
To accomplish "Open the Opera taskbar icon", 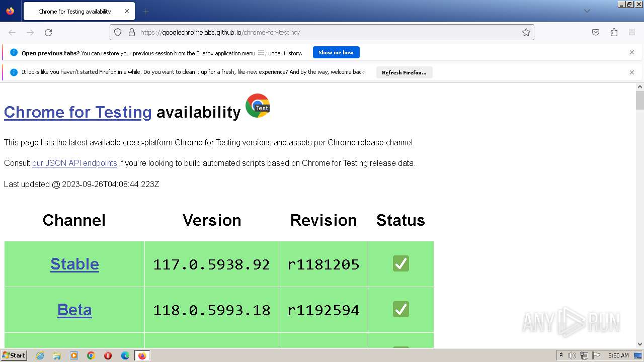I will tap(108, 355).
